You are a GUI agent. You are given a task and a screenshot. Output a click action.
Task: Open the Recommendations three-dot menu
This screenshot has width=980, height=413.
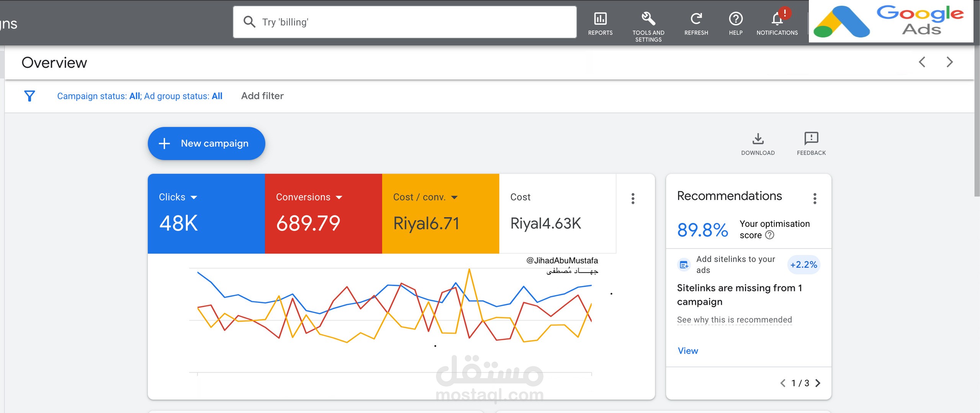coord(815,198)
